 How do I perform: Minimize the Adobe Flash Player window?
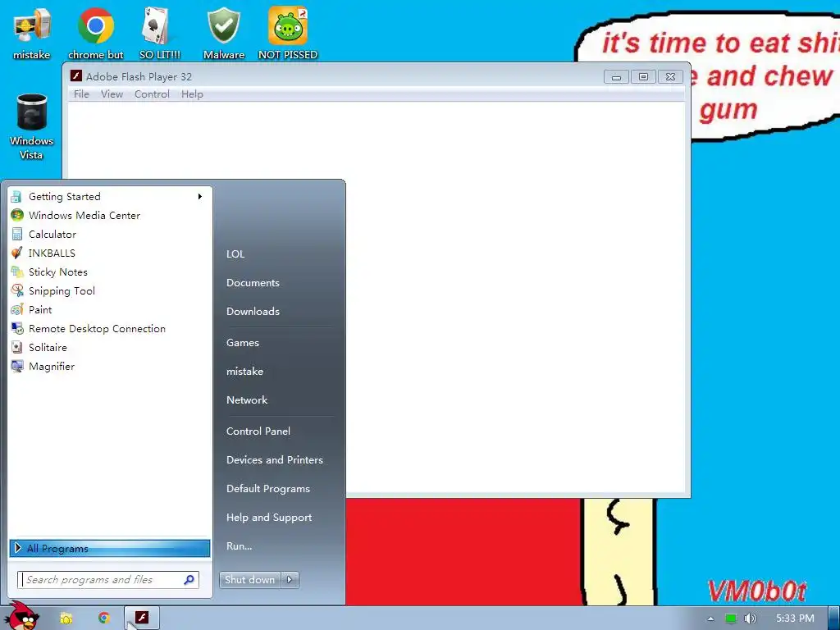coord(616,77)
